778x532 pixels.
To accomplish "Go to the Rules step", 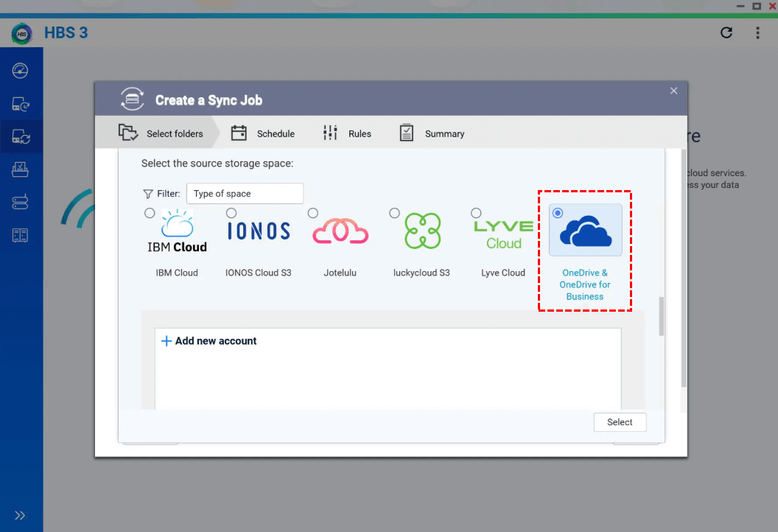I will coord(347,133).
